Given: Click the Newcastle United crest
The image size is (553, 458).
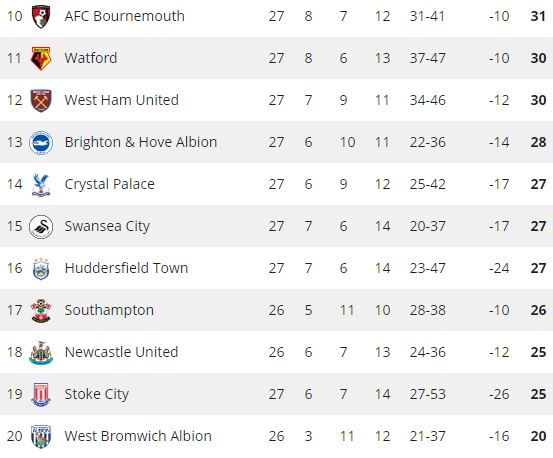Looking at the screenshot, I should [x=41, y=353].
